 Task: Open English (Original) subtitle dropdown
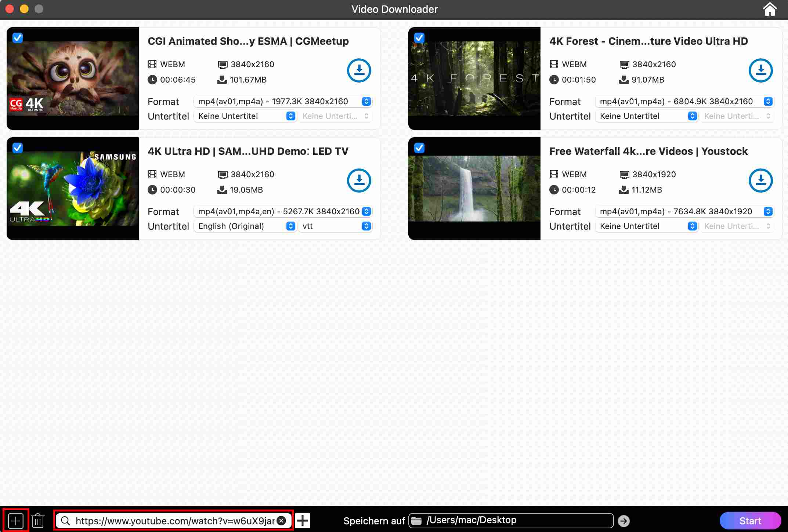[245, 226]
